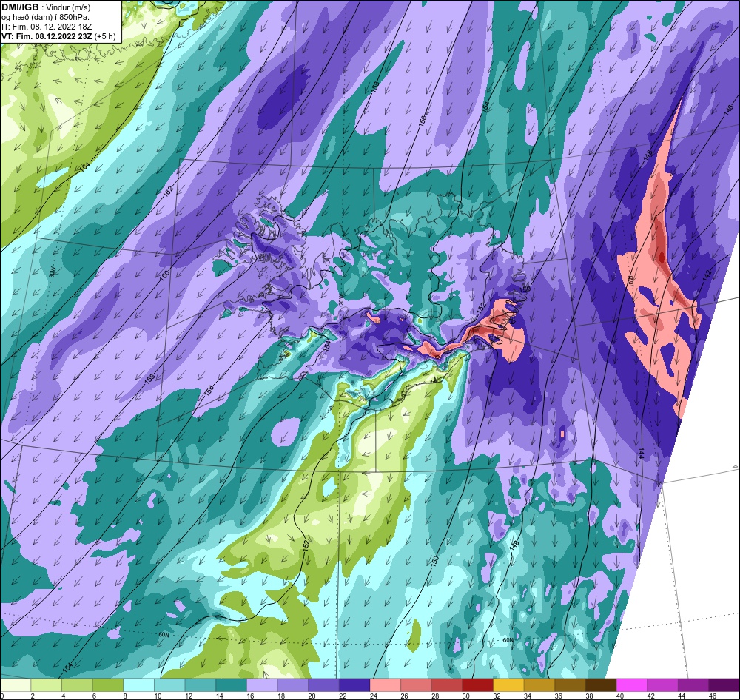Click the purple swatch for 20–22 m/s
Viewport: 740px width, 700px height.
pos(324,684)
